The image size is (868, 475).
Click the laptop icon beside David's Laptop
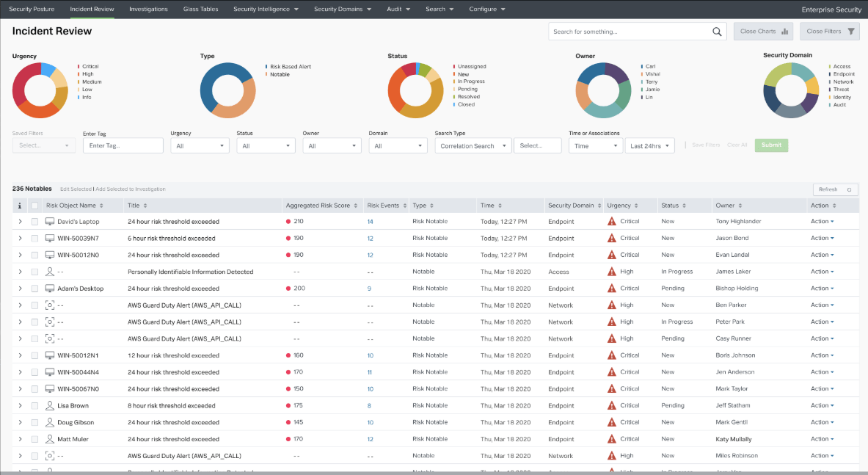(x=50, y=221)
